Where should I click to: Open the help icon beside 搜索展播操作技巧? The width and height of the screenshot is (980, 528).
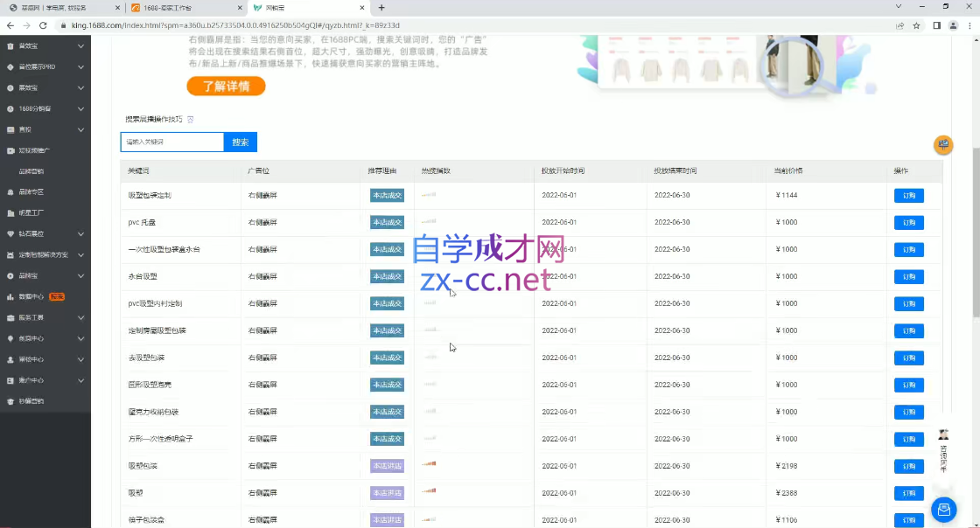(x=191, y=119)
